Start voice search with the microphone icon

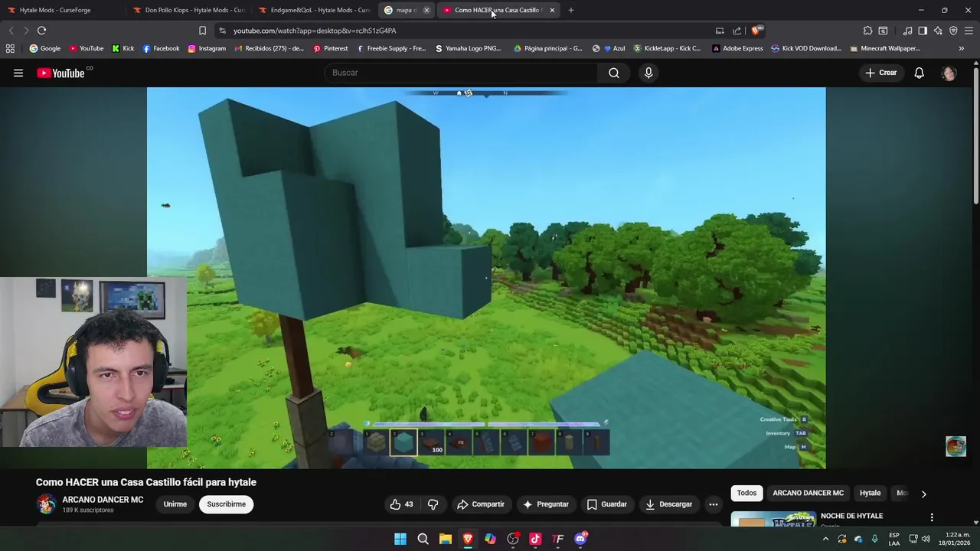pyautogui.click(x=648, y=73)
